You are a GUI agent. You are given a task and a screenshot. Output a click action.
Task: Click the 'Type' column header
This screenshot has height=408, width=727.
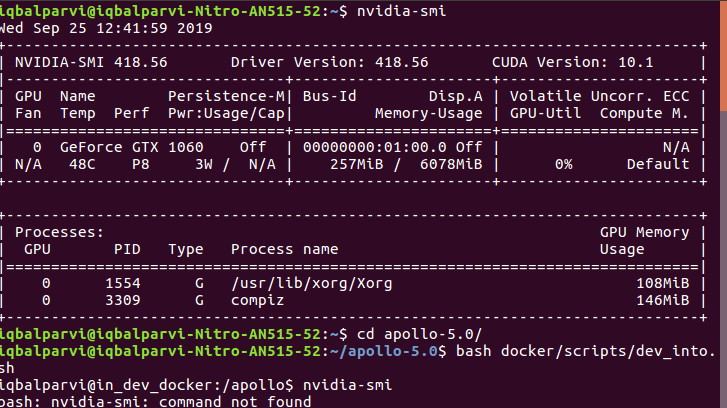coord(185,249)
